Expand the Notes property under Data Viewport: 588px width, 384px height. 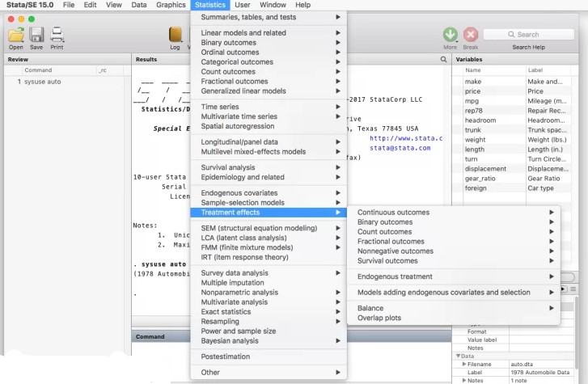pyautogui.click(x=464, y=380)
